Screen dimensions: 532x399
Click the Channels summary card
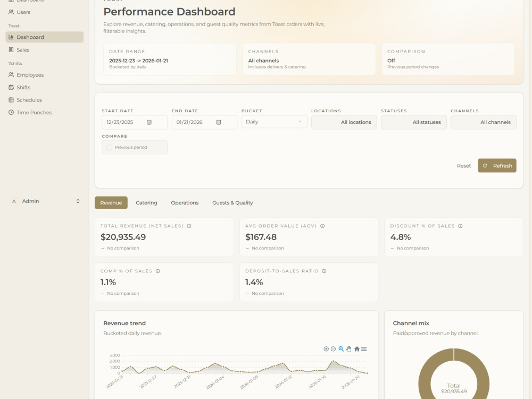pos(309,59)
